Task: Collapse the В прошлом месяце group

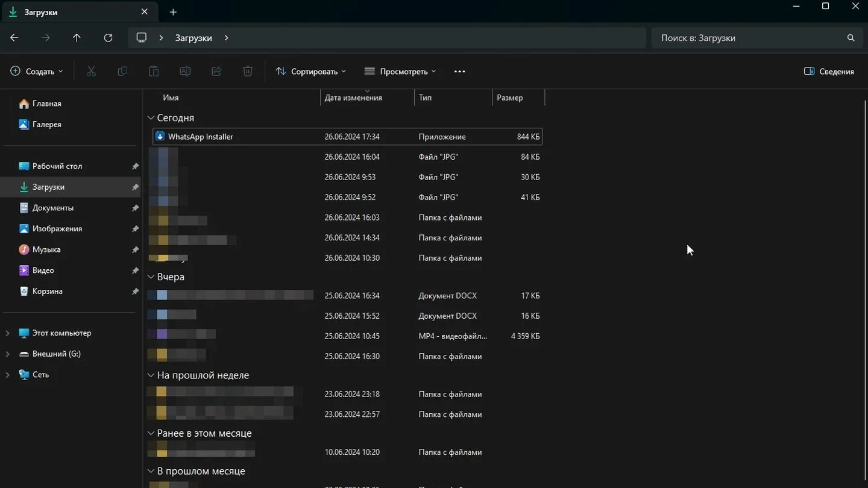Action: 151,472
